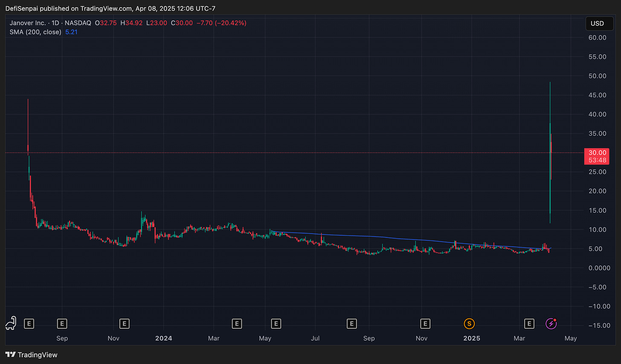Click the 50.00 price axis label

click(597, 76)
